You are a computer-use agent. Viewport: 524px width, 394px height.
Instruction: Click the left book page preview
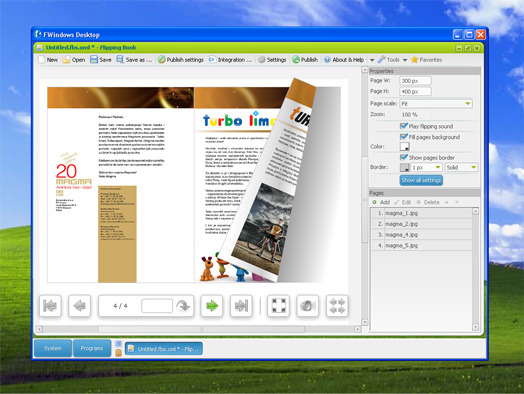click(x=121, y=185)
